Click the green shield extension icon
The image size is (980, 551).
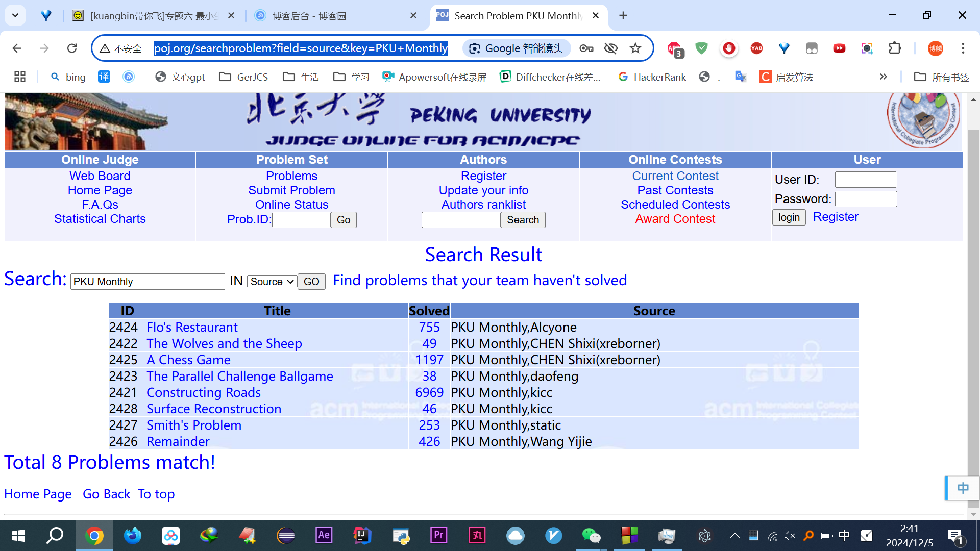click(702, 48)
